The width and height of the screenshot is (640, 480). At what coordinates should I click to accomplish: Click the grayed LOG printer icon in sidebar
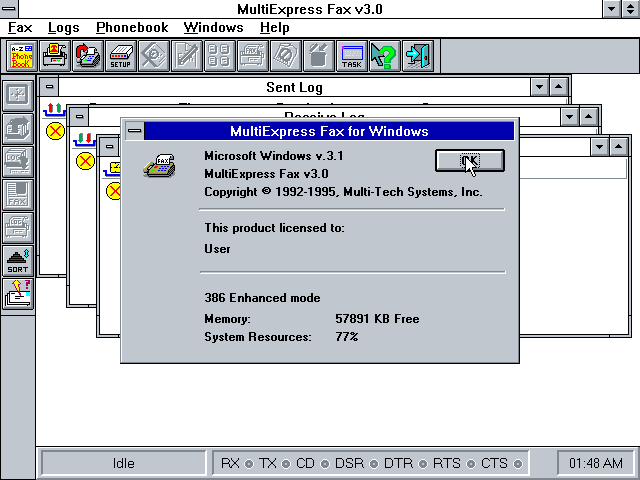[18, 228]
